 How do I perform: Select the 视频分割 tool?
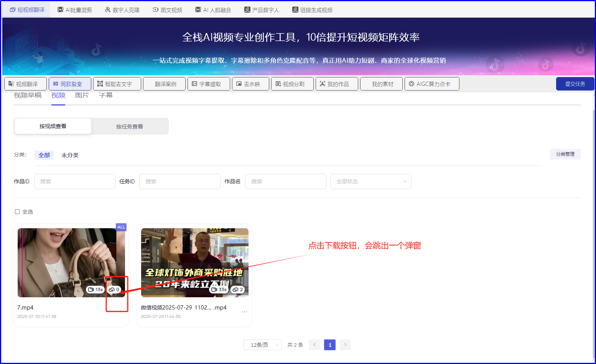tap(292, 84)
